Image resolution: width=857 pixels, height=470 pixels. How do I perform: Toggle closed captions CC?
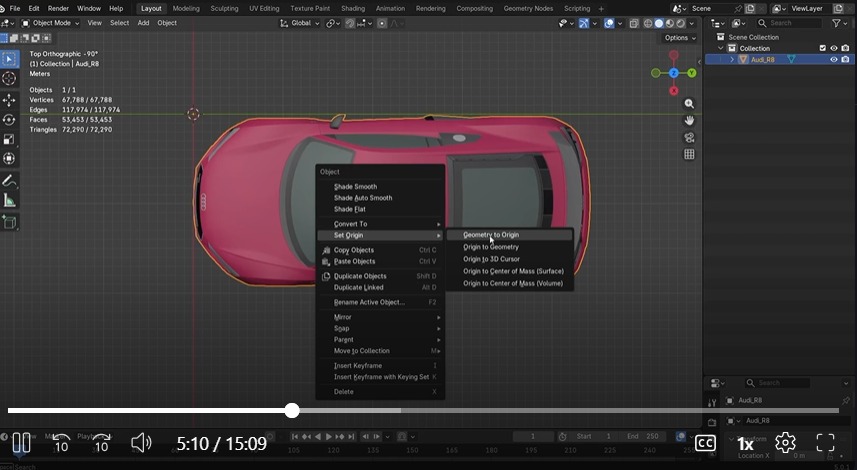coord(705,443)
